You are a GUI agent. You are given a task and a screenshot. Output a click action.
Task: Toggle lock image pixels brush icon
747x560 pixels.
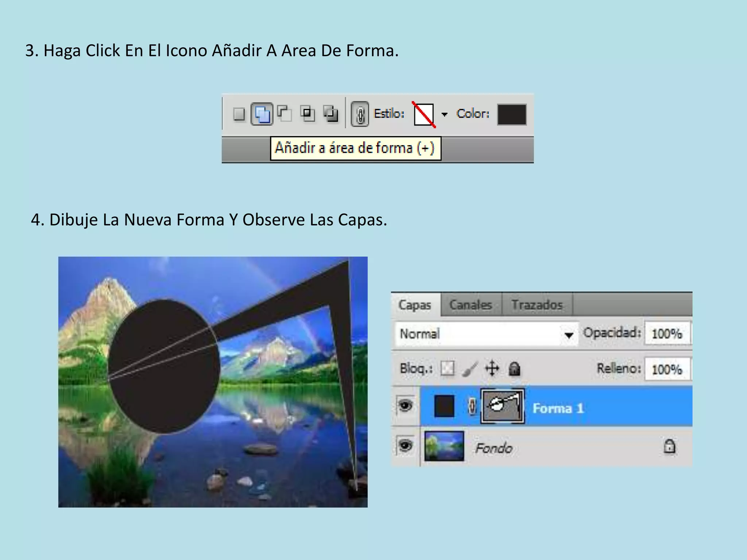pos(469,369)
